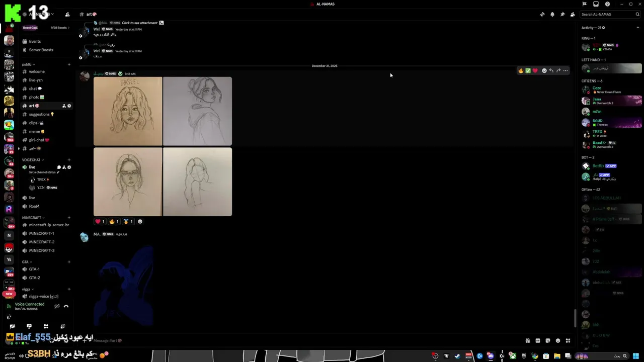The height and width of the screenshot is (362, 644).
Task: Open the soundboard icon
Action: coord(63,326)
